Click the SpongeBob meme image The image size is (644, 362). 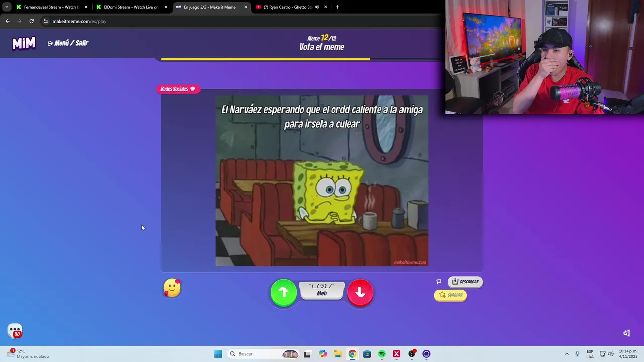(322, 181)
